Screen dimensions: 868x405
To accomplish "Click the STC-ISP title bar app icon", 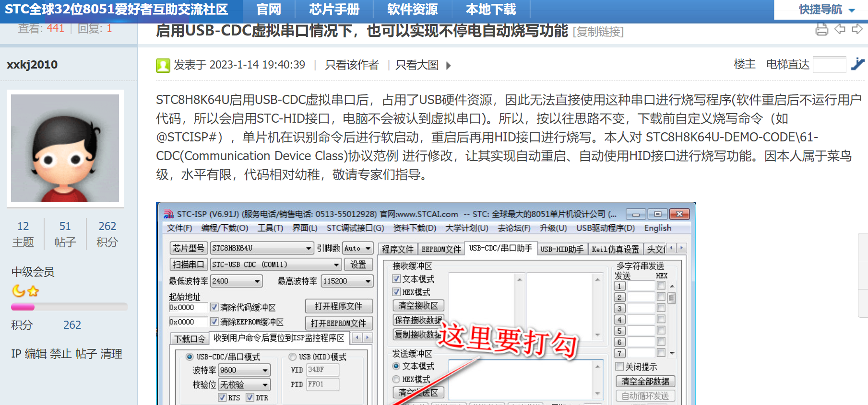I will 169,214.
